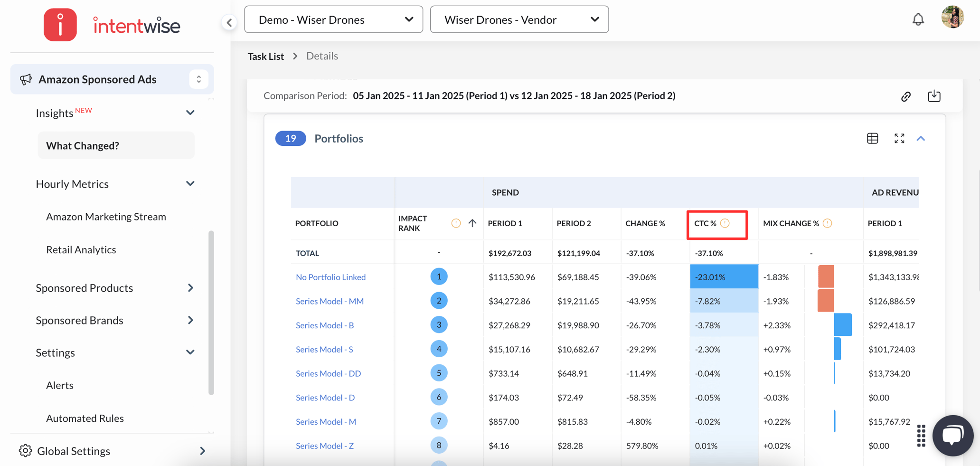This screenshot has width=980, height=466.
Task: Click the Intentwise logo icon
Action: [60, 25]
